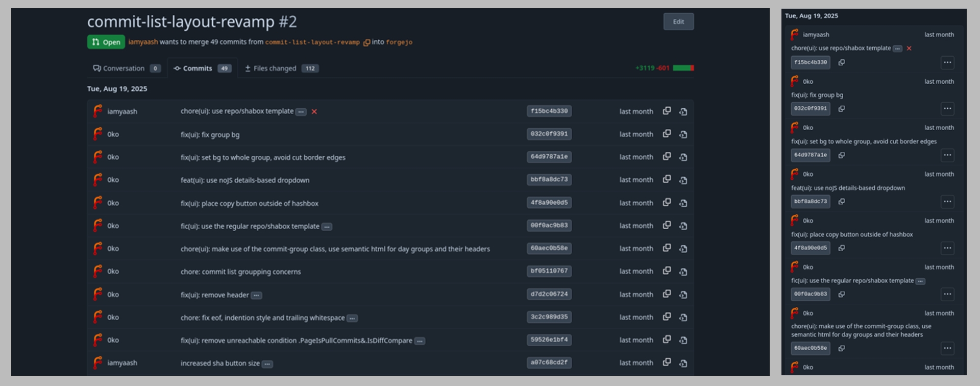980x386 pixels.
Task: Browse repository files at commit 59526e1bf4
Action: [683, 340]
